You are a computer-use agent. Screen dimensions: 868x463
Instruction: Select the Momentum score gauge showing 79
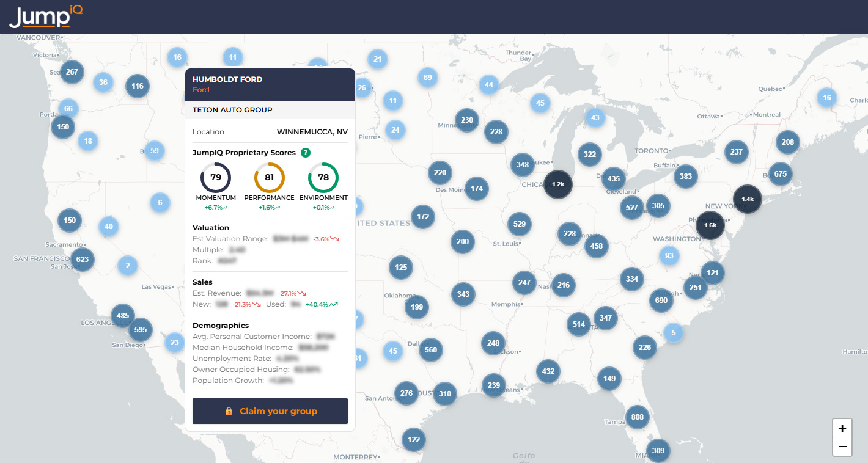point(216,177)
